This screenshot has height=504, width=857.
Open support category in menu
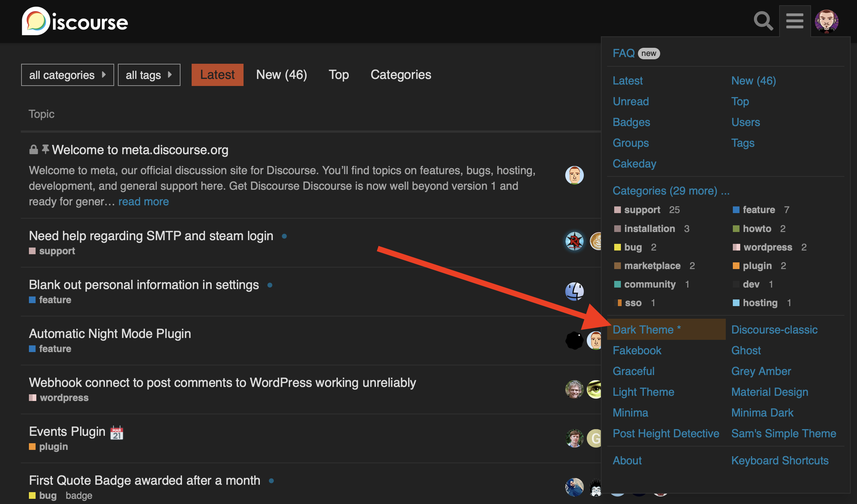click(642, 210)
